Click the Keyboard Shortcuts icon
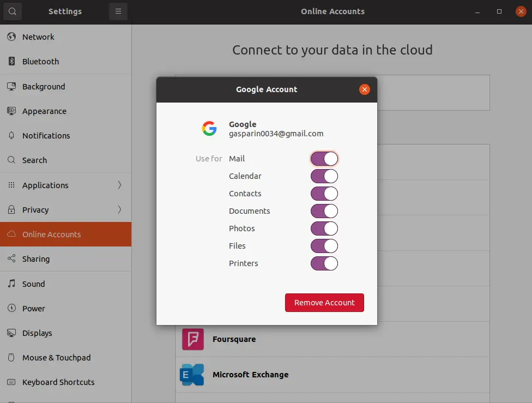The image size is (532, 403). coord(11,382)
